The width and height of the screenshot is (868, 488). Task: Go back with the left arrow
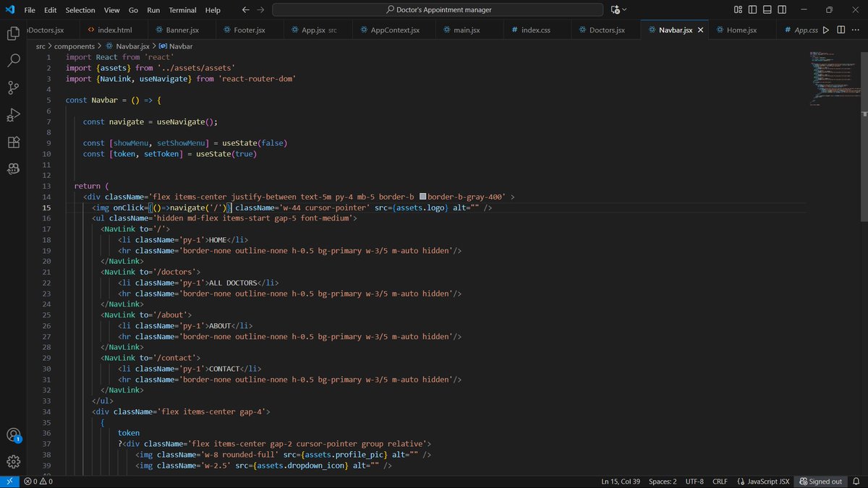pos(245,10)
